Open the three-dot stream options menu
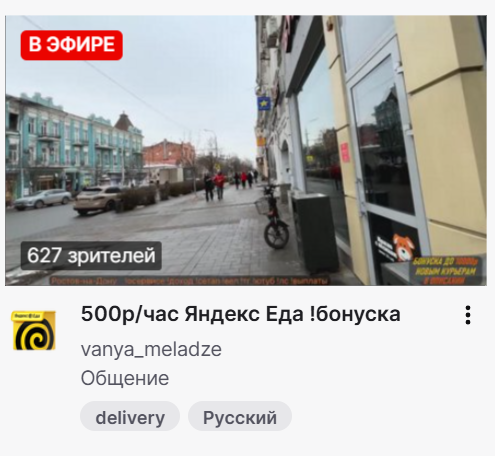Image resolution: width=495 pixels, height=456 pixels. coord(468,315)
